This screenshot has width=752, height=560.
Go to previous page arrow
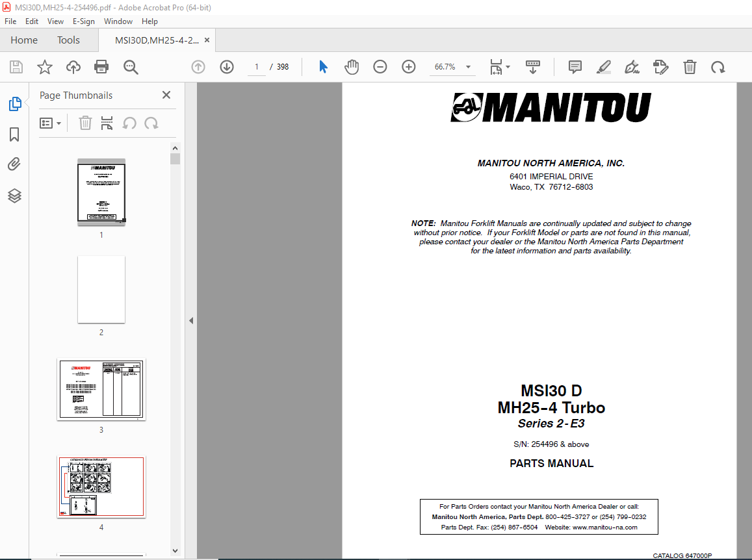click(198, 67)
